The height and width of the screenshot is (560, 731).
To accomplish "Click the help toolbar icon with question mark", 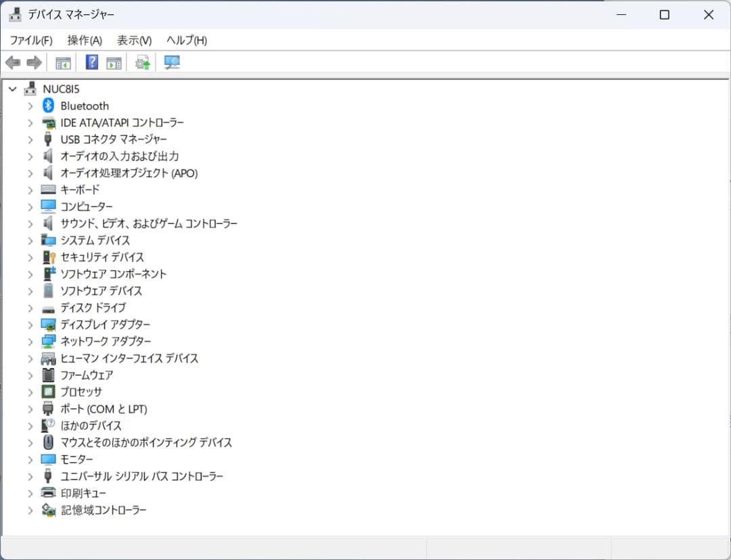I will pyautogui.click(x=92, y=63).
